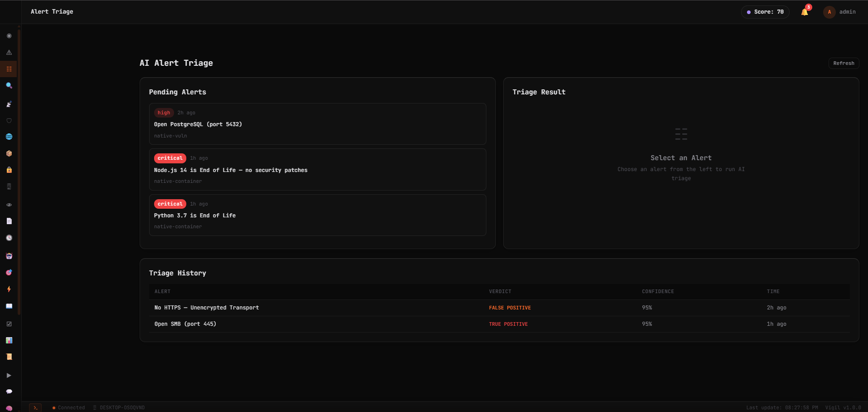
Task: Click native-vuln source label
Action: coord(170,136)
